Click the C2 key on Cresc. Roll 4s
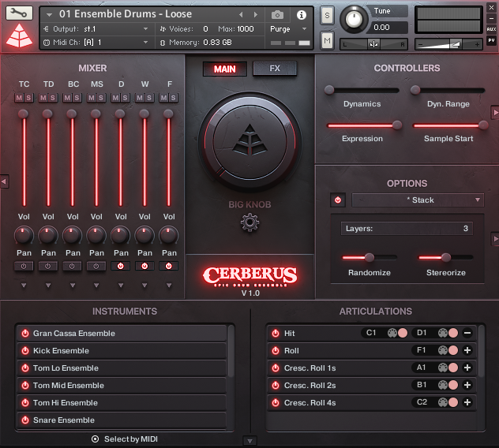Image resolution: width=499 pixels, height=448 pixels. point(422,402)
